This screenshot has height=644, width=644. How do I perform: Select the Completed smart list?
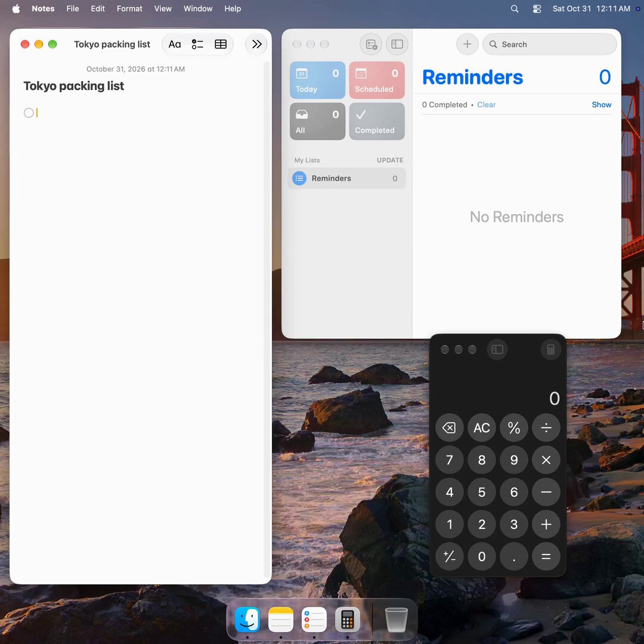pyautogui.click(x=377, y=122)
